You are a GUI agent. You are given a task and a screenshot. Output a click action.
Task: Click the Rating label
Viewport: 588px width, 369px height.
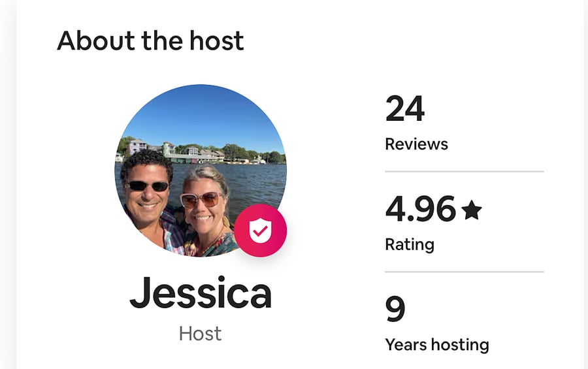pyautogui.click(x=410, y=244)
